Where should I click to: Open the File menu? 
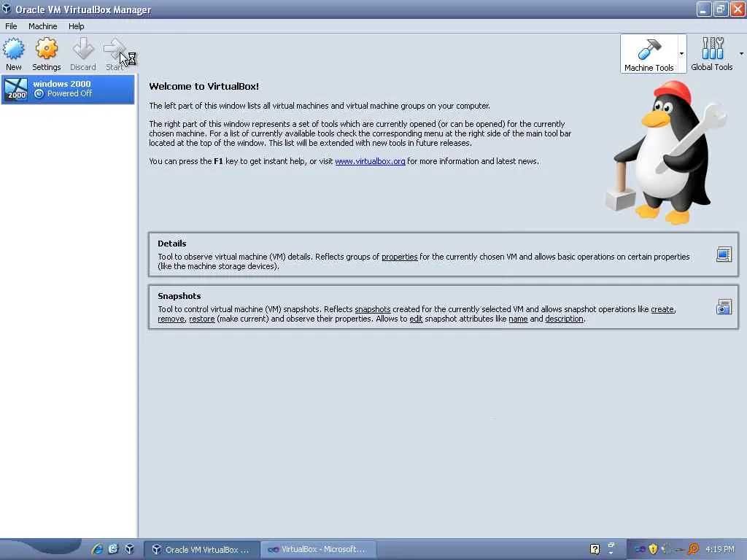click(11, 26)
